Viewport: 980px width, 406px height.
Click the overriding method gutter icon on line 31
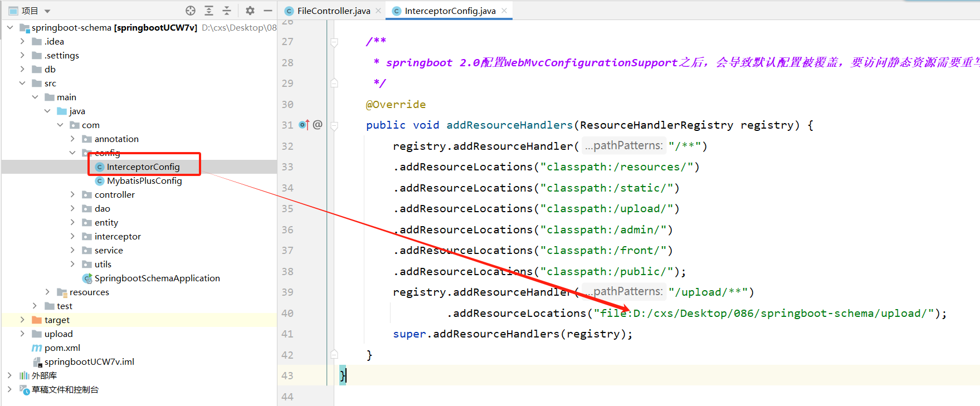coord(304,125)
